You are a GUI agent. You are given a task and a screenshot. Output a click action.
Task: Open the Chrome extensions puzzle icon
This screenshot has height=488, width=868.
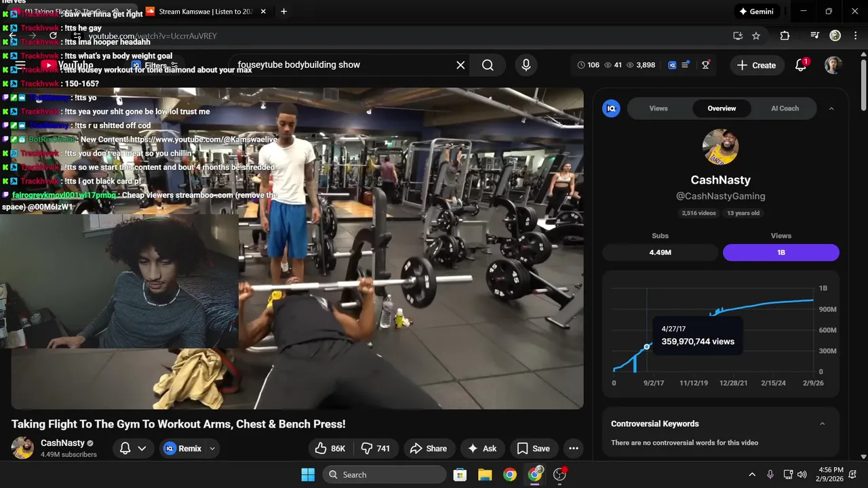785,36
